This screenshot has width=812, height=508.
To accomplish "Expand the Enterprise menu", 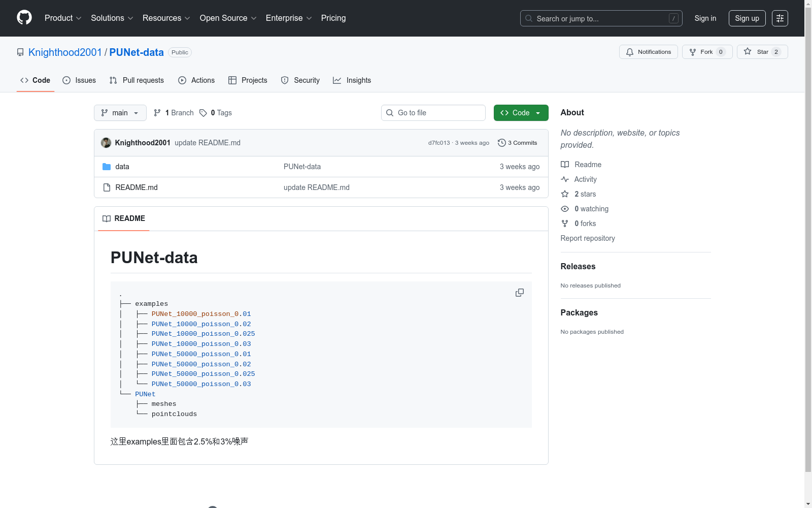I will pos(289,18).
